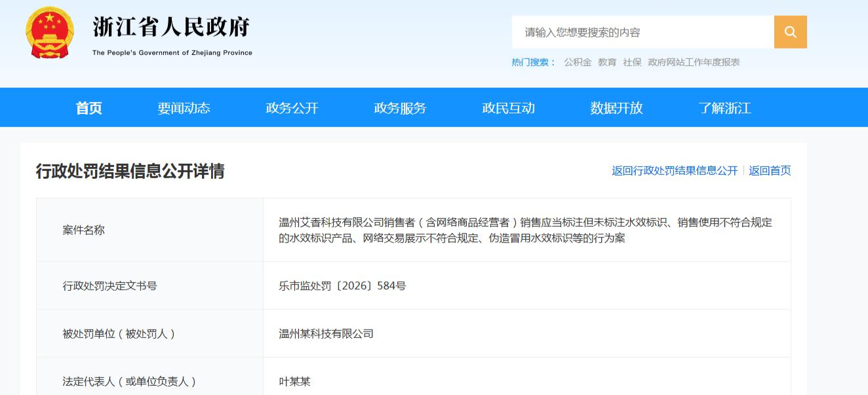Viewport: 868px width, 395px height.
Task: Follow 返回行政处罚结果信息公开 link
Action: pyautogui.click(x=675, y=170)
